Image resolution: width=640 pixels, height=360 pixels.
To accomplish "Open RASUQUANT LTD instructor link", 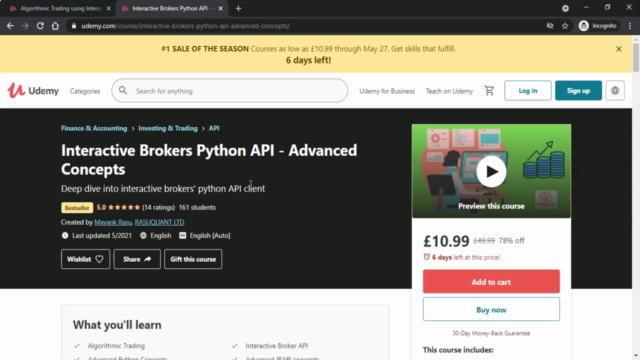I will 159,222.
